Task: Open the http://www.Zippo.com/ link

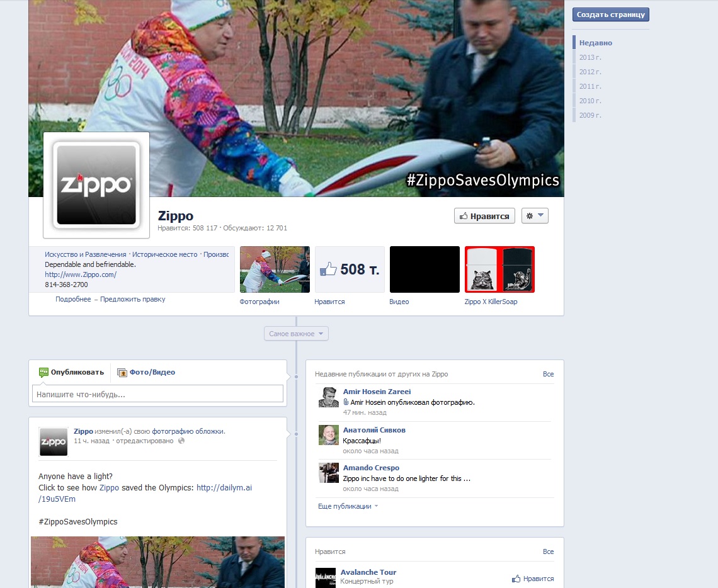Action: [81, 274]
